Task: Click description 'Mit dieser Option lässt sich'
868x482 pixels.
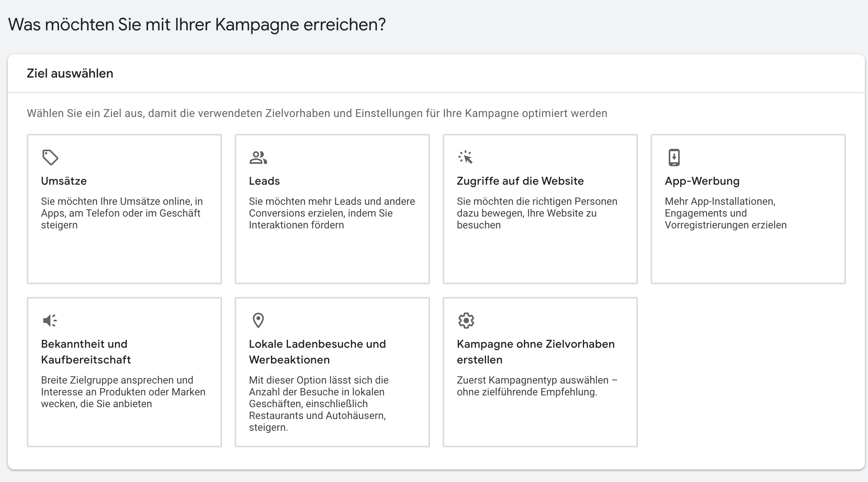Action: click(319, 404)
